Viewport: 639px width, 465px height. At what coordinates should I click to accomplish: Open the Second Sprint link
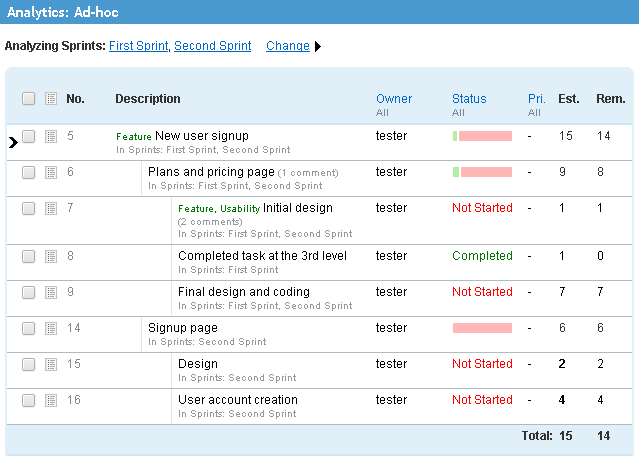(x=212, y=46)
